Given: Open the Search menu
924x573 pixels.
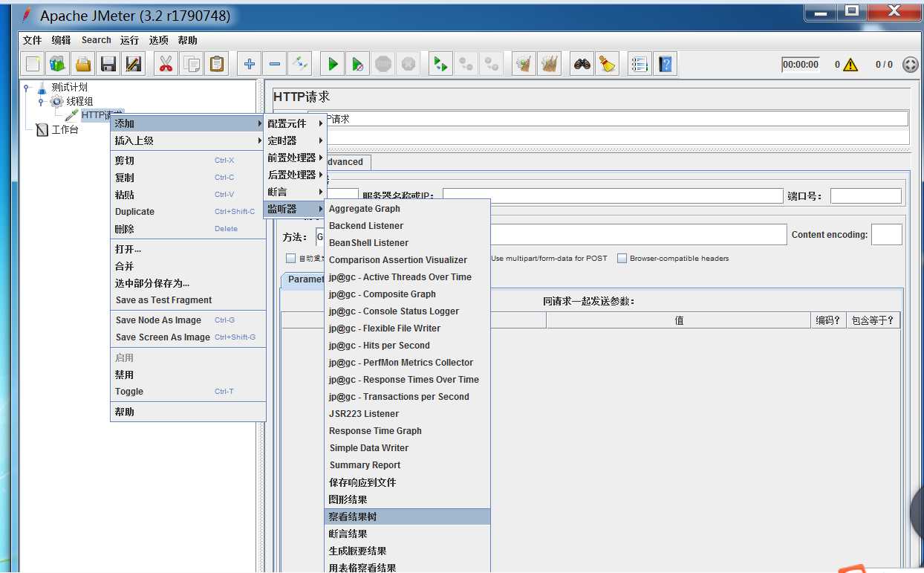Looking at the screenshot, I should (x=97, y=40).
